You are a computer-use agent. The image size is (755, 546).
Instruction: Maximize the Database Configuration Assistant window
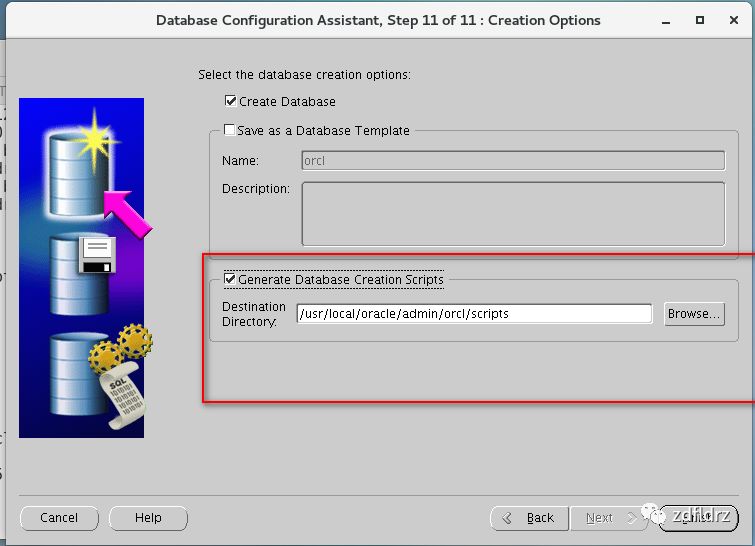(700, 20)
